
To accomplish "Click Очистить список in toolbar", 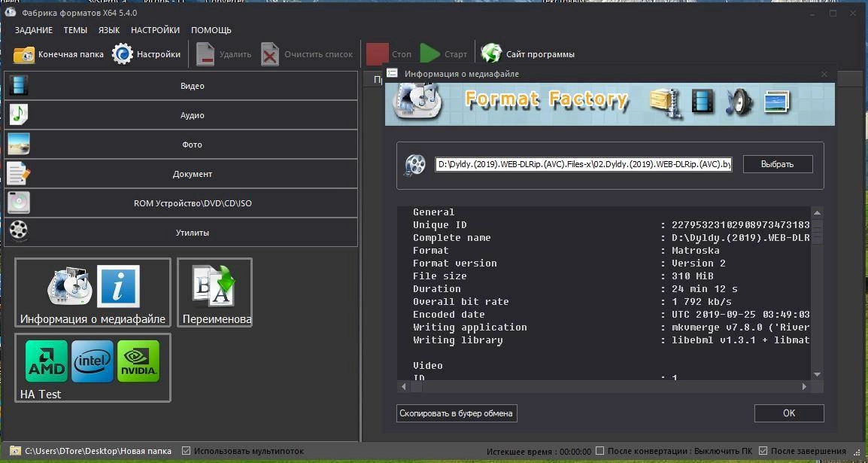I will pyautogui.click(x=307, y=54).
